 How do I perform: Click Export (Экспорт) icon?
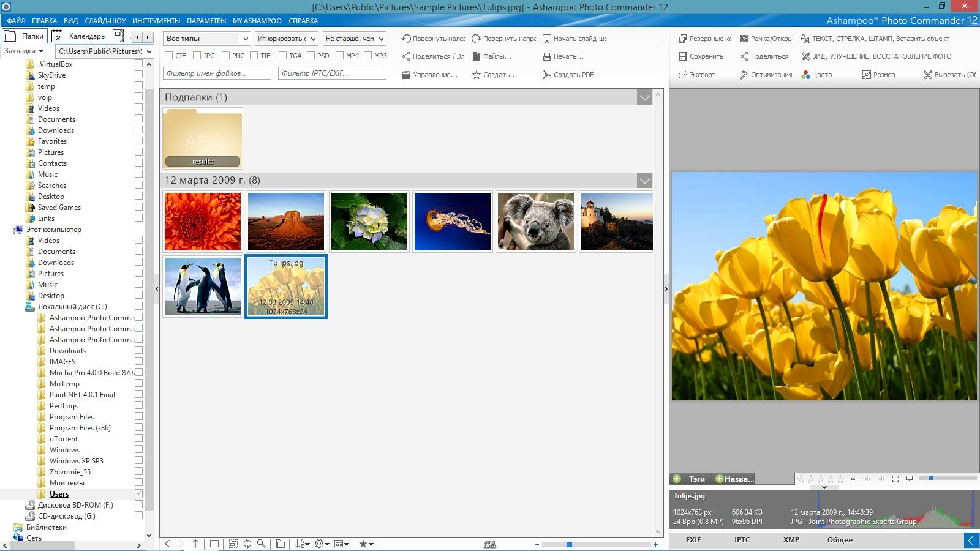coord(683,75)
